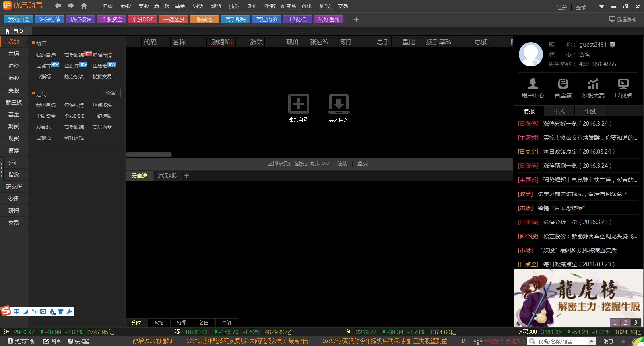
Task: Click the broadcast signal icon in status bar
Action: click(x=478, y=341)
